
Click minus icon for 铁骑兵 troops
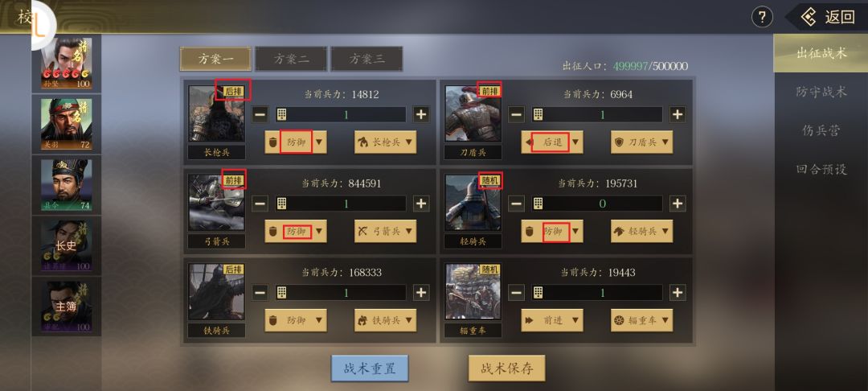pos(260,292)
